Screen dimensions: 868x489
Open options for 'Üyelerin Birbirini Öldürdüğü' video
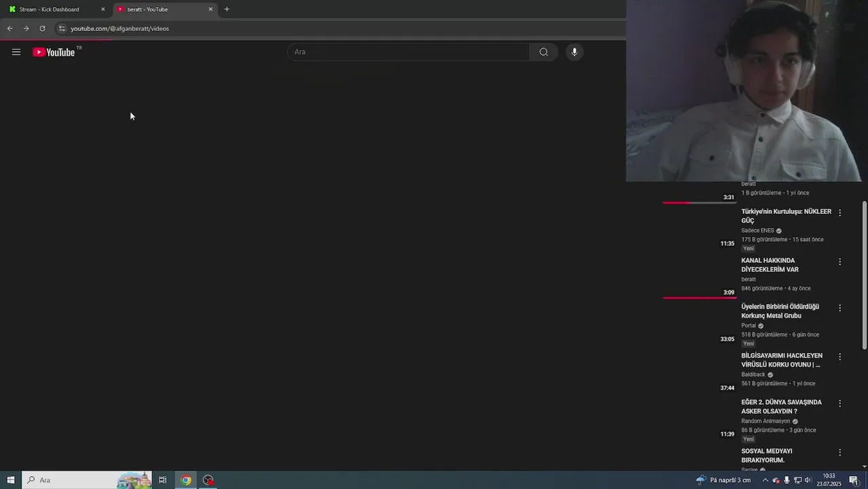pyautogui.click(x=839, y=308)
